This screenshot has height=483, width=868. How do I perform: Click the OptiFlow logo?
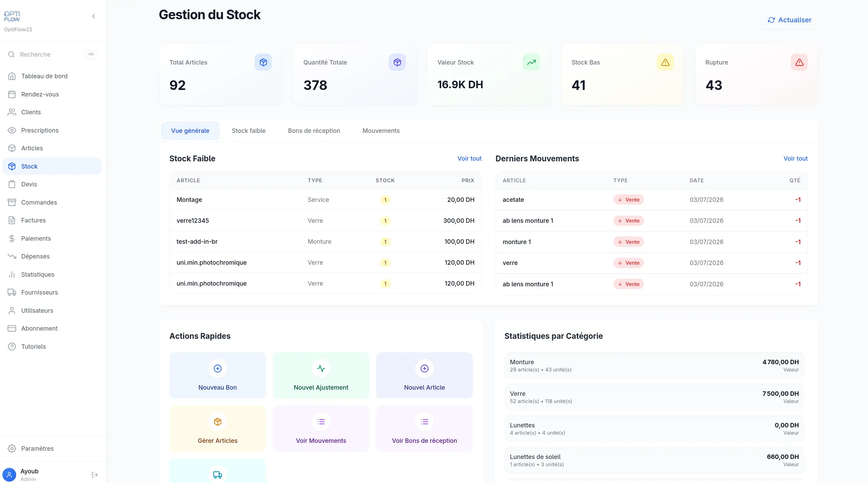pos(12,16)
